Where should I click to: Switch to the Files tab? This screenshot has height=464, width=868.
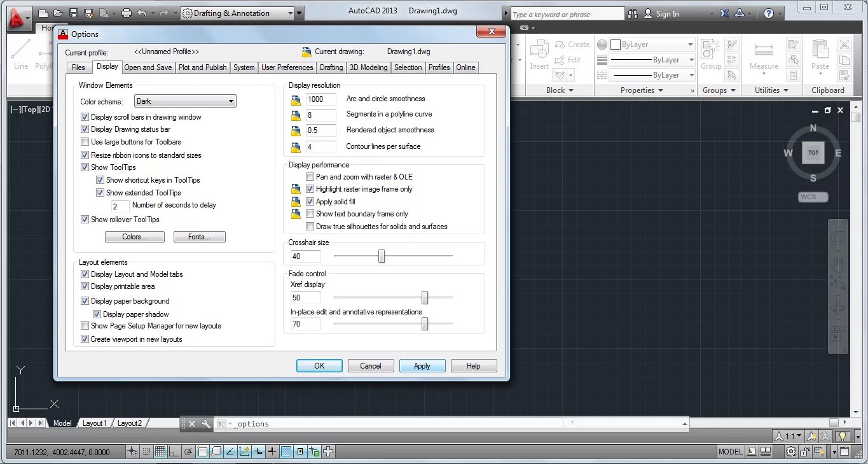pyautogui.click(x=78, y=67)
